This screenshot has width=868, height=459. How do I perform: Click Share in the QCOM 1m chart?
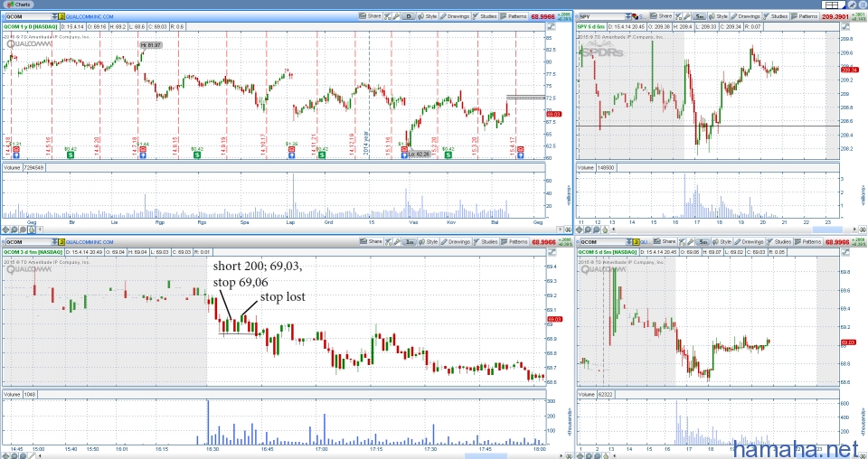click(371, 241)
